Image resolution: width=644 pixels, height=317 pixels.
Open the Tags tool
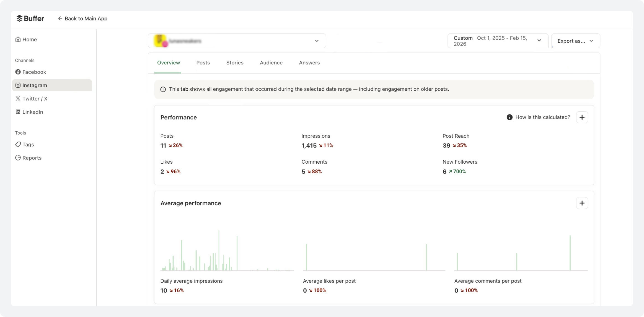(52, 145)
